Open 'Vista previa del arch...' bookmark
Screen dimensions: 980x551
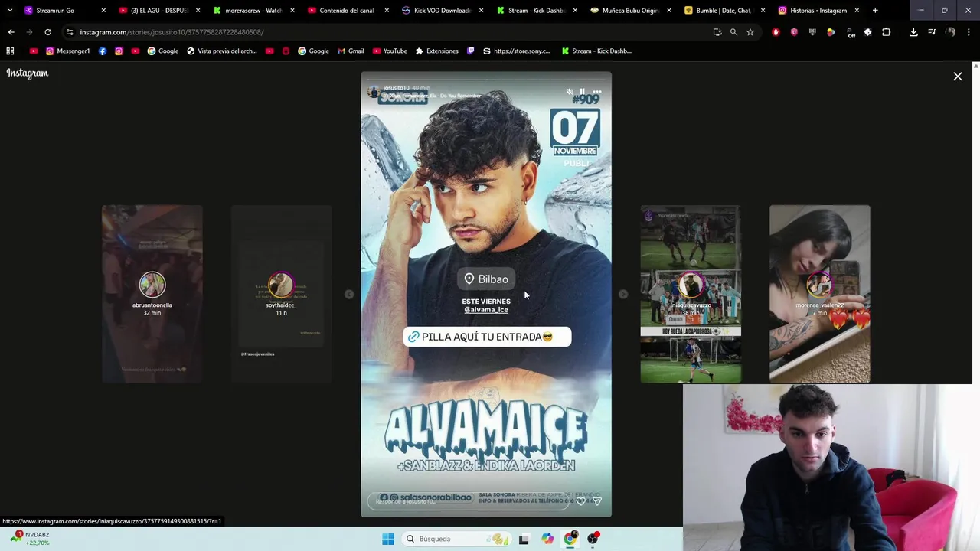pyautogui.click(x=222, y=51)
